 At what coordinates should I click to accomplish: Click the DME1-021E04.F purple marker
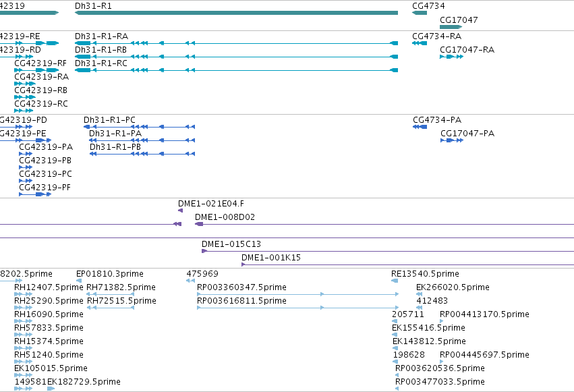pyautogui.click(x=180, y=211)
